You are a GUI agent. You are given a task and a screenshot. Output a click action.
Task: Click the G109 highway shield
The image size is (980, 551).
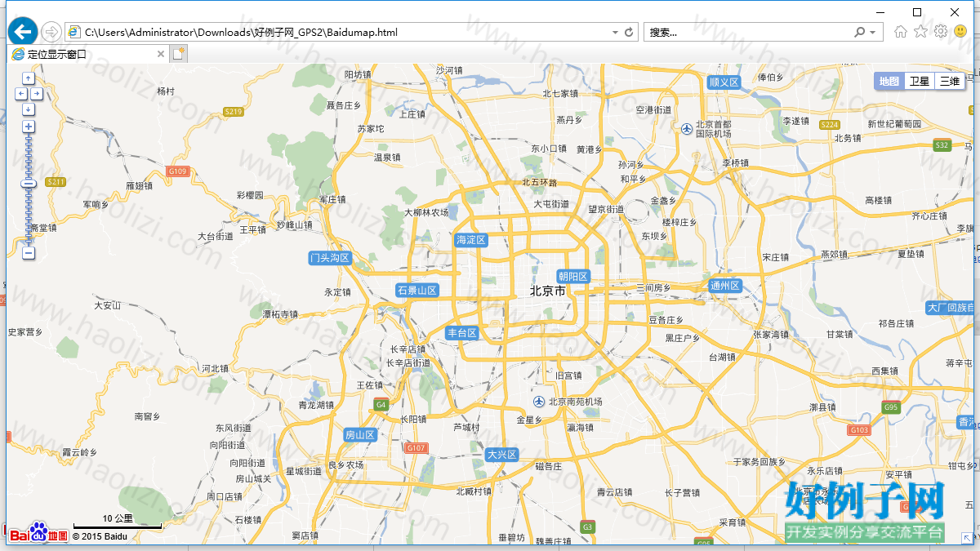pyautogui.click(x=177, y=171)
